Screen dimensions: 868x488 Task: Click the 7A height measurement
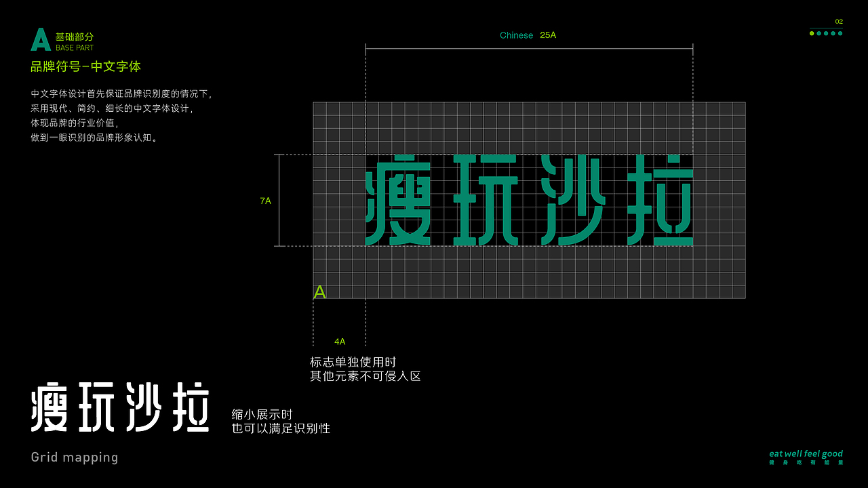coord(265,201)
